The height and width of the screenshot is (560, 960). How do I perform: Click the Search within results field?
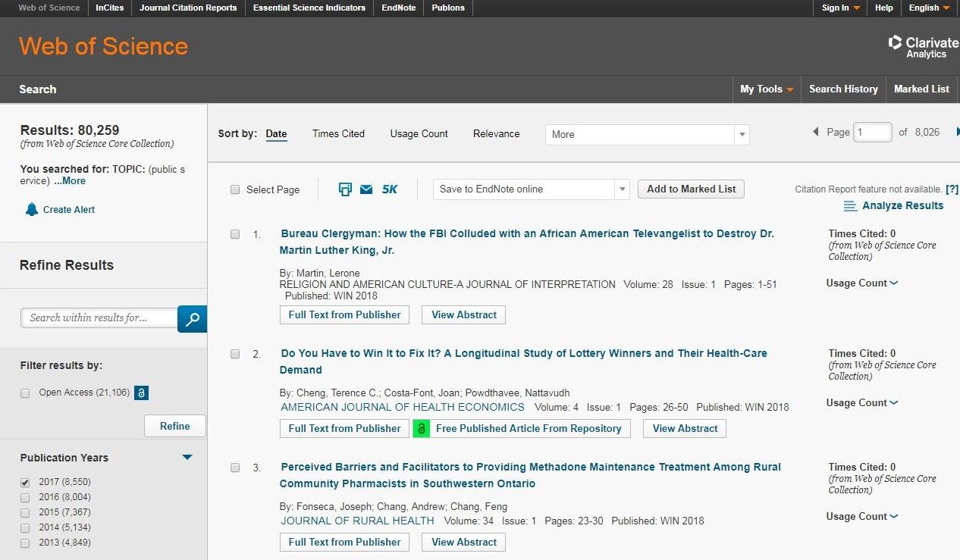[x=99, y=318]
